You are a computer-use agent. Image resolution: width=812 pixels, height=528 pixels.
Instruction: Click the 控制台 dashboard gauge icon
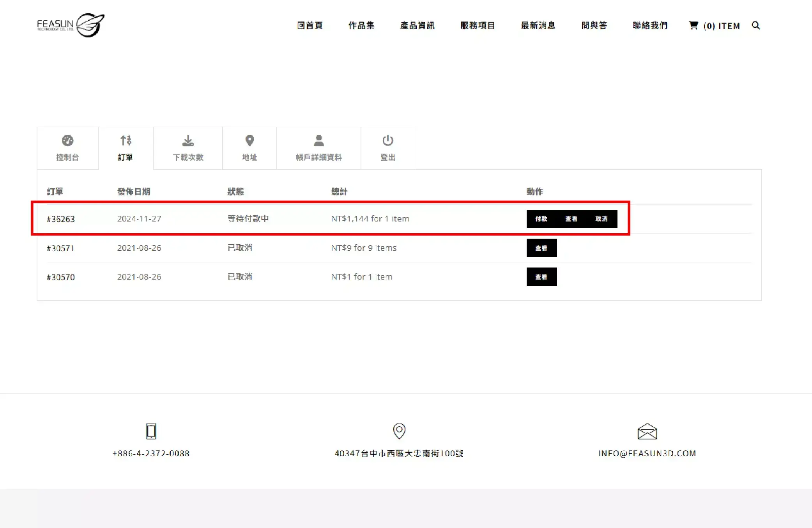[x=67, y=140]
